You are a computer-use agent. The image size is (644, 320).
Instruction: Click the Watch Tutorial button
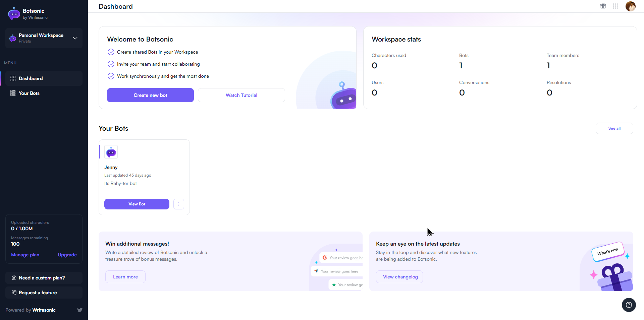point(241,95)
